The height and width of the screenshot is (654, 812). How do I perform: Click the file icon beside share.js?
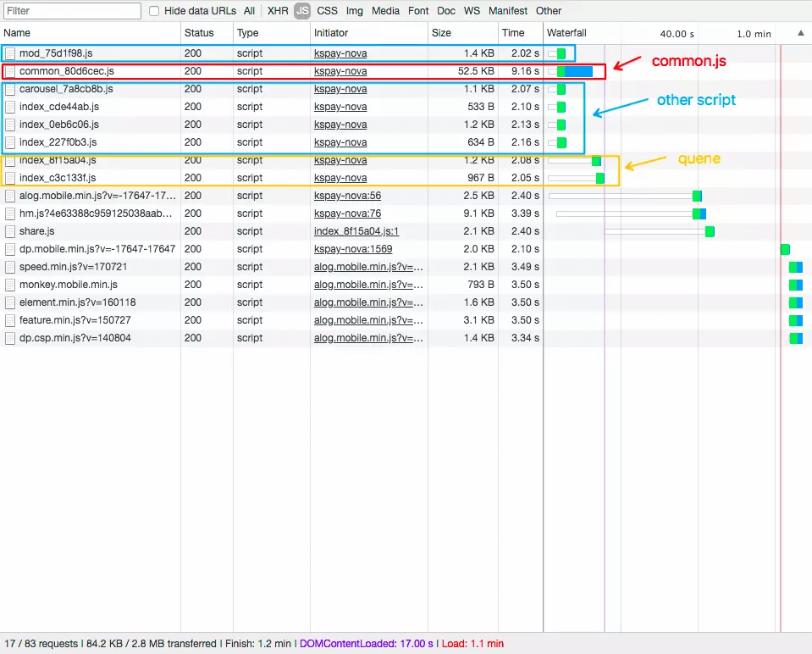10,231
